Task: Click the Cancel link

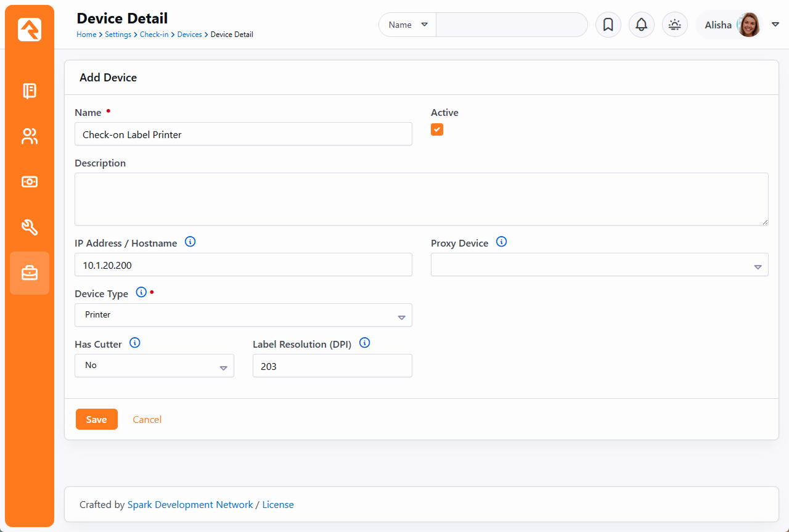Action: point(147,419)
